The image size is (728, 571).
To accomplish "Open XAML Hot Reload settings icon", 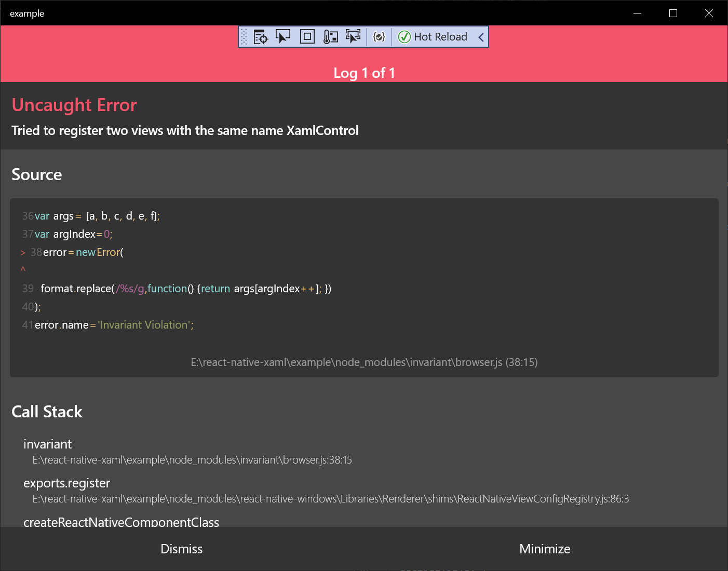I will click(x=379, y=36).
